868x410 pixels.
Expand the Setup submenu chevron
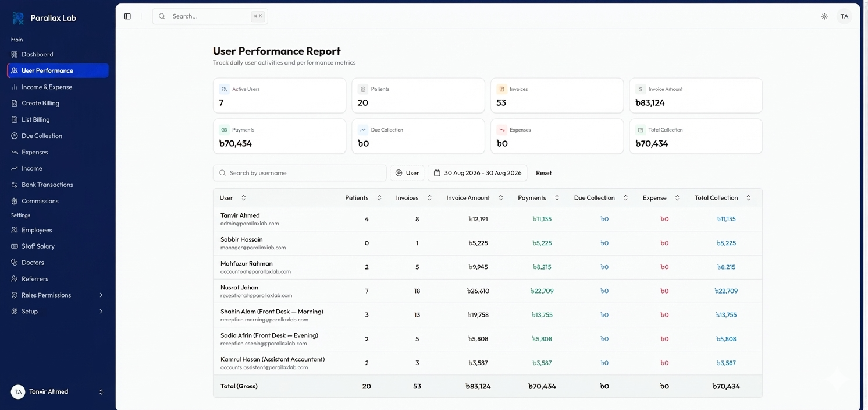tap(101, 312)
